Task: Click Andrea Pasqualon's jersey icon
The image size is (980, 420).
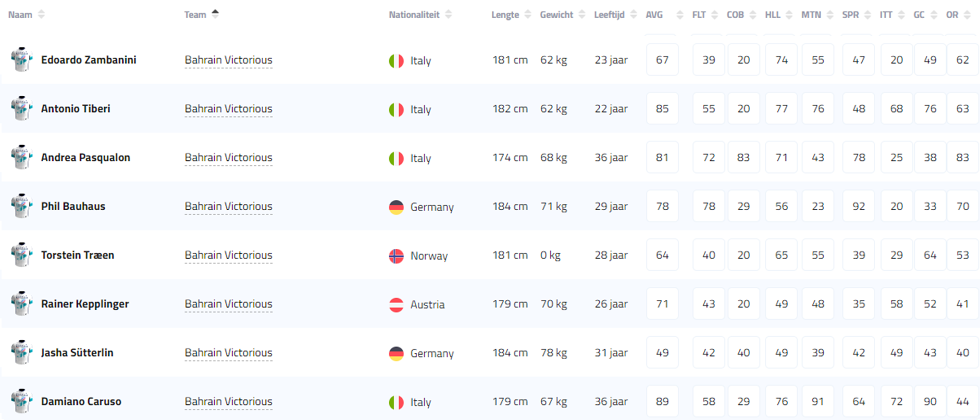Action: point(21,157)
